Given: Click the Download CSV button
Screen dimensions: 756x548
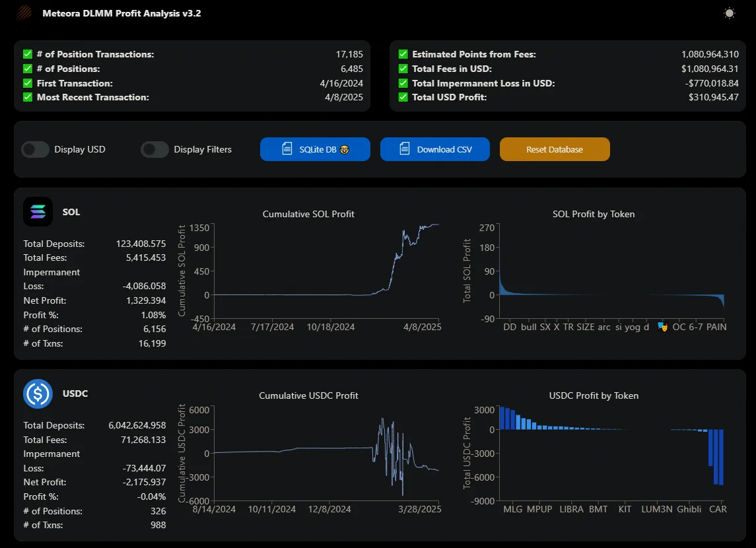Looking at the screenshot, I should coord(435,149).
